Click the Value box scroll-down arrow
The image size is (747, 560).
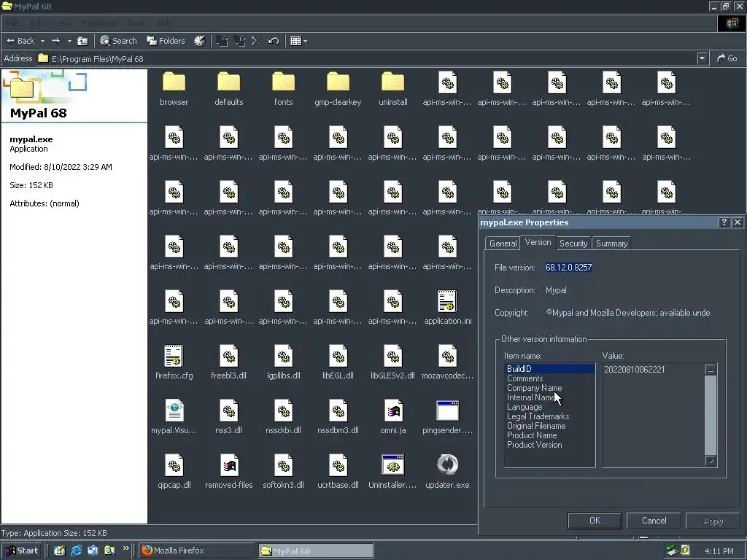click(711, 461)
